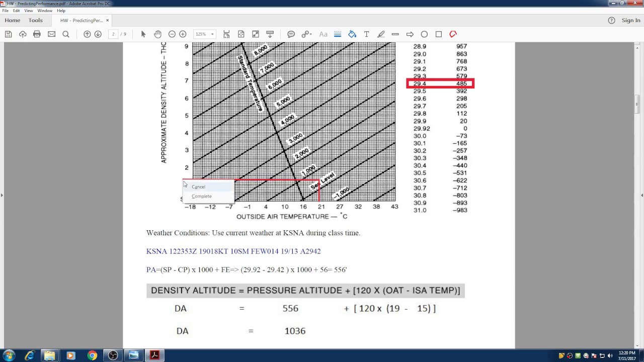
Task: Click the Zoom in plus icon
Action: point(183,34)
